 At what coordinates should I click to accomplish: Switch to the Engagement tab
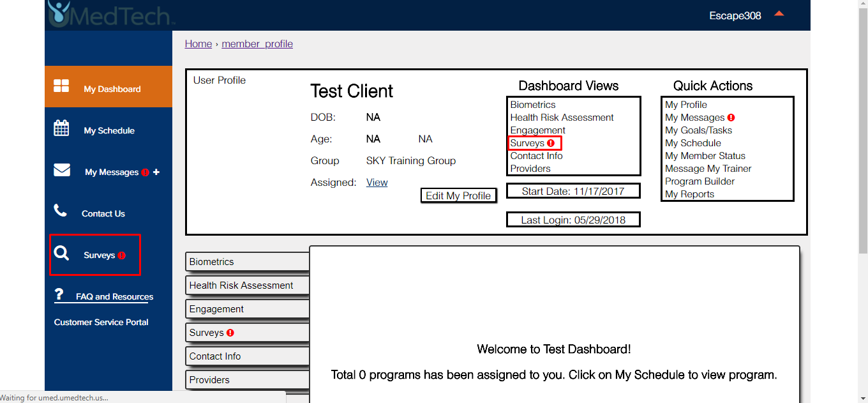click(248, 309)
